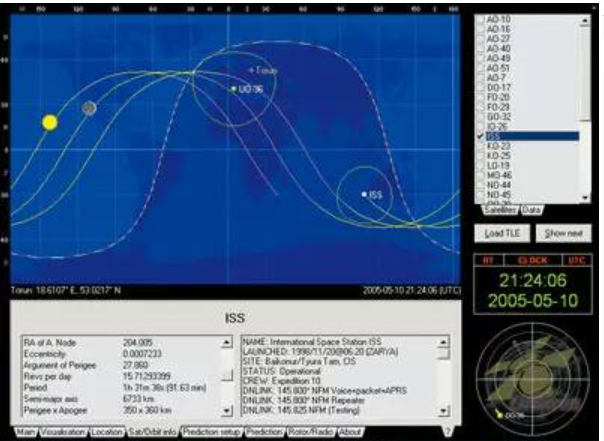This screenshot has width=604, height=441.
Task: Click up arrow of satellite notes scrollbar
Action: pyautogui.click(x=443, y=342)
